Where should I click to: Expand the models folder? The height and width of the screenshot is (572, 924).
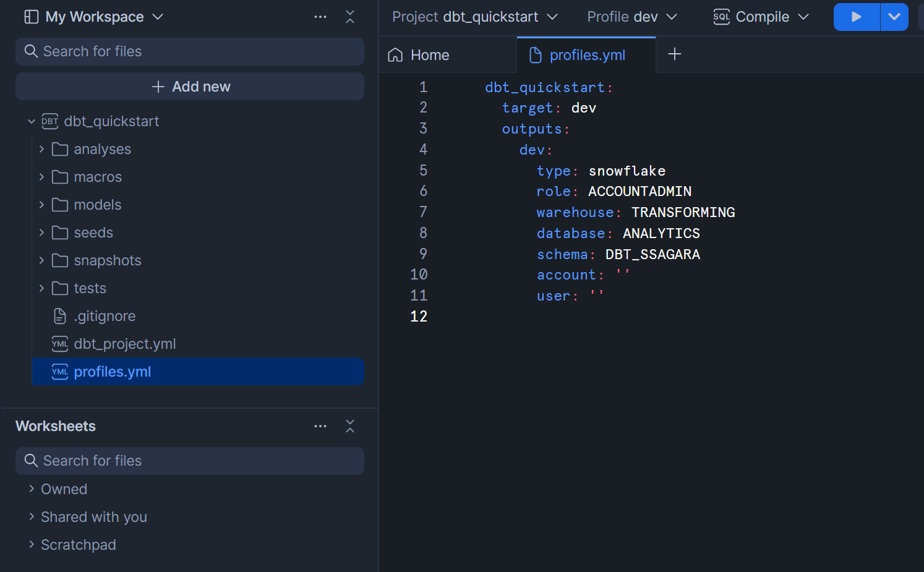coord(41,205)
